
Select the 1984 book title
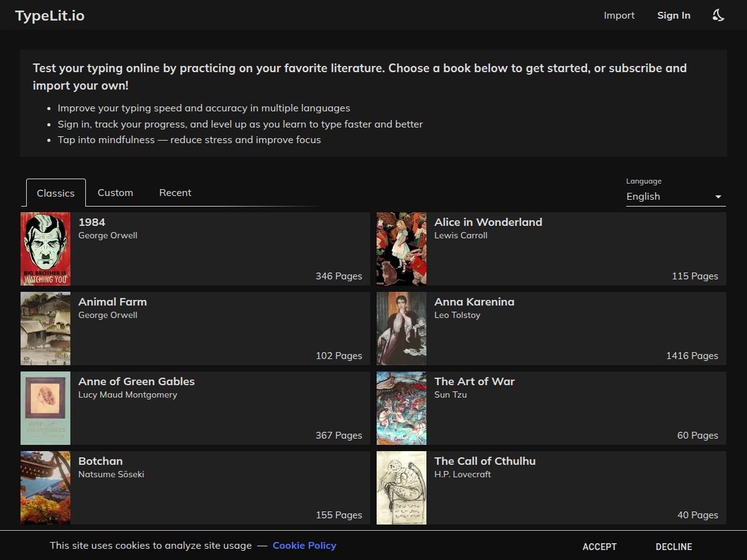(x=92, y=222)
